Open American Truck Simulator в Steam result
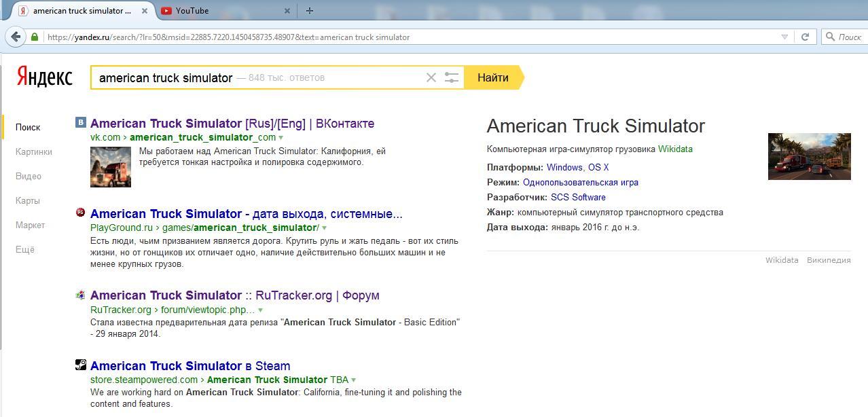The width and height of the screenshot is (868, 417). click(x=190, y=366)
